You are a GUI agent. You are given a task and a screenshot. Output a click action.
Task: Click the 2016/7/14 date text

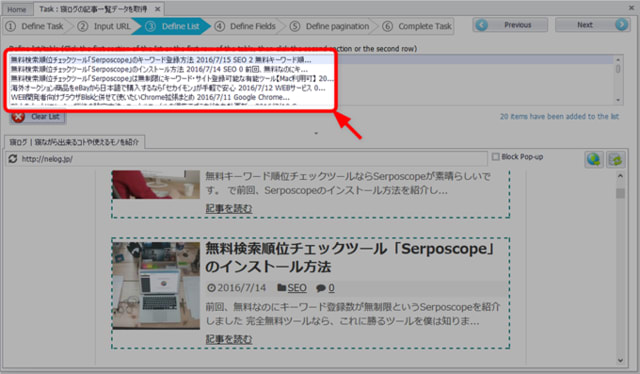[x=241, y=288]
